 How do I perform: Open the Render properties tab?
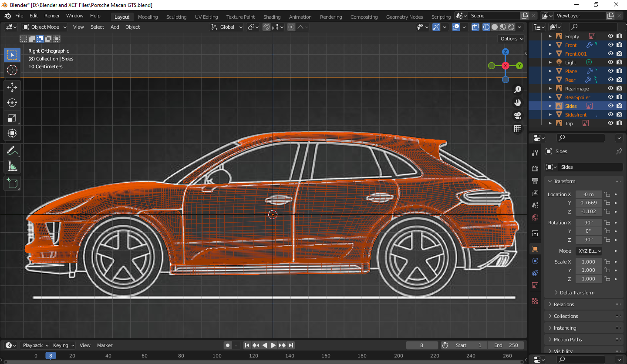click(536, 168)
